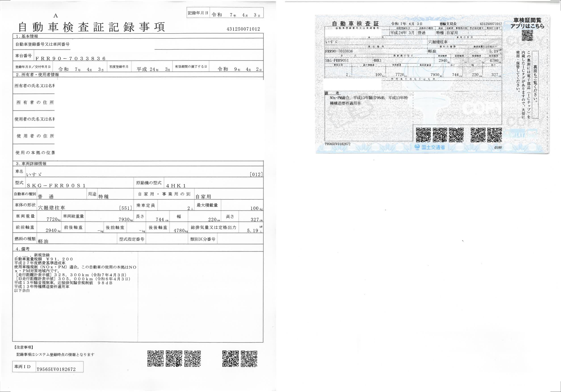This screenshot has width=561, height=392.
Task: Select 車両ID value T9565UV0182672 on the record sheet
Action: click(56, 369)
